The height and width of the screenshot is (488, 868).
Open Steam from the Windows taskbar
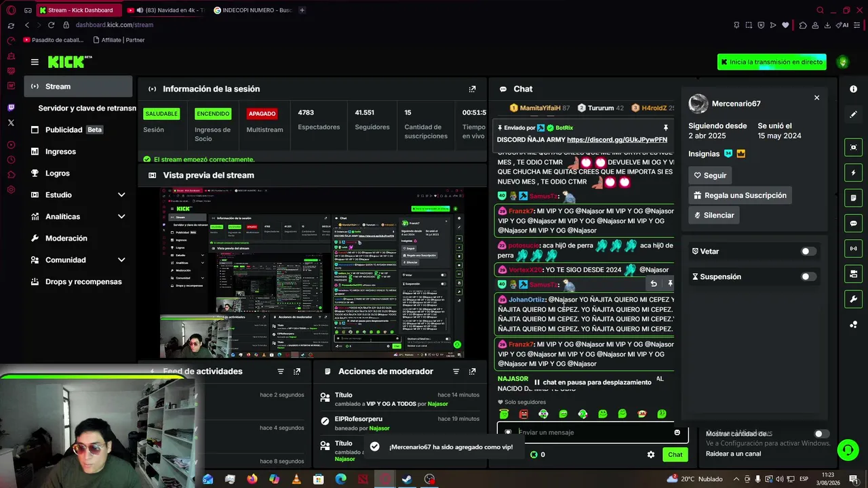point(407,479)
